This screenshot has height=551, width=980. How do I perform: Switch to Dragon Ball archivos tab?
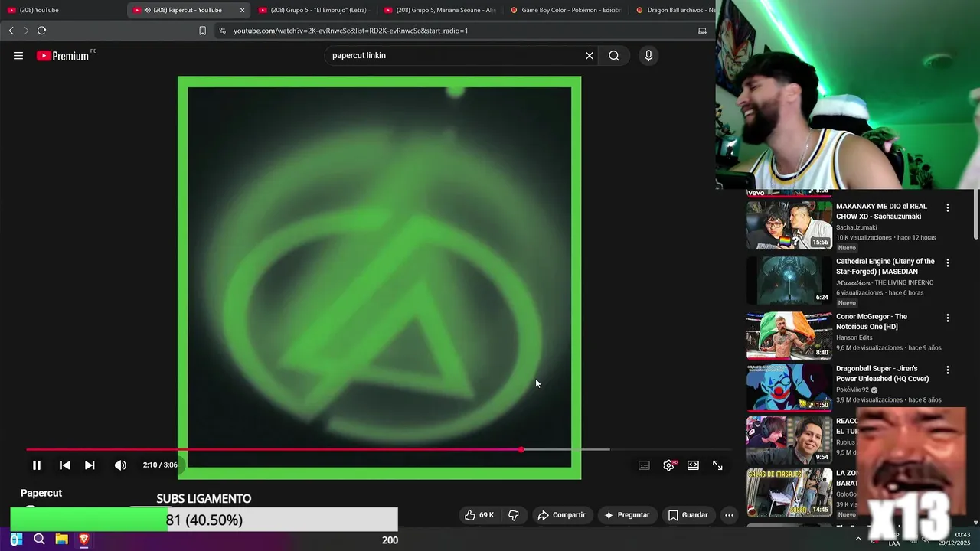[674, 10]
